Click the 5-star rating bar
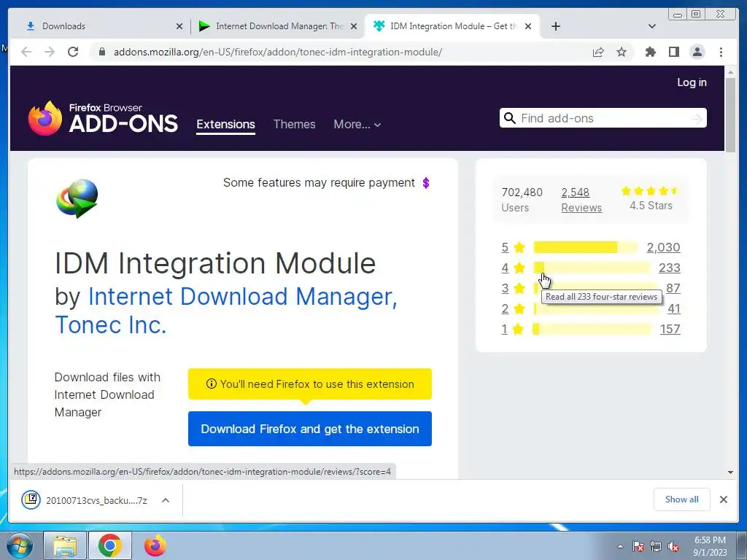The image size is (747, 560). click(x=585, y=247)
